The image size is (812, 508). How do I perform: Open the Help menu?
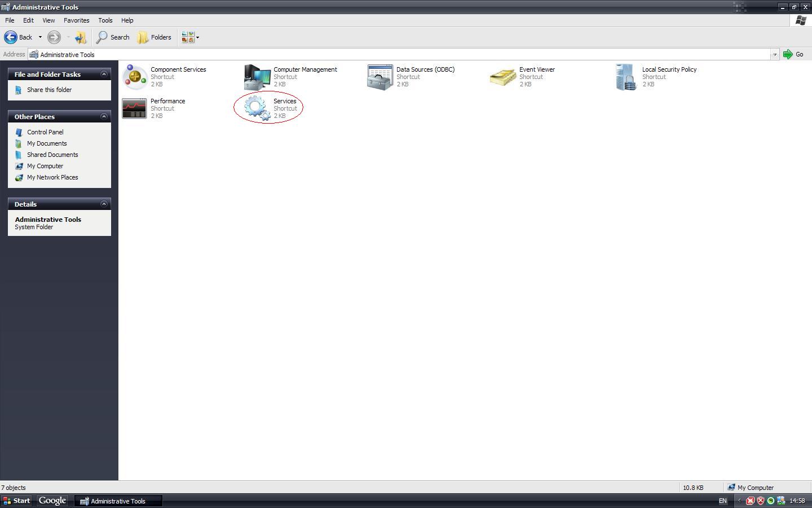point(127,20)
